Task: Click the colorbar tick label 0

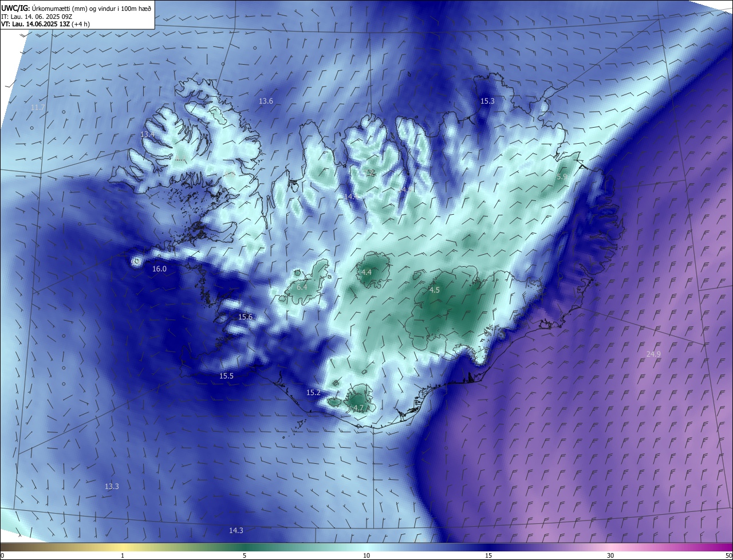Action: click(2, 555)
